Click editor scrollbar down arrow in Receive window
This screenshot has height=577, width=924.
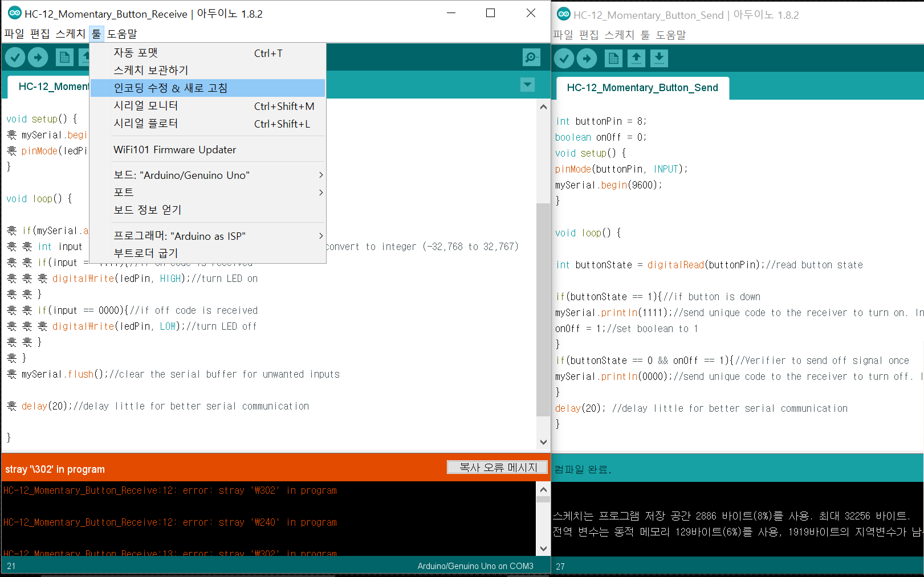point(543,442)
